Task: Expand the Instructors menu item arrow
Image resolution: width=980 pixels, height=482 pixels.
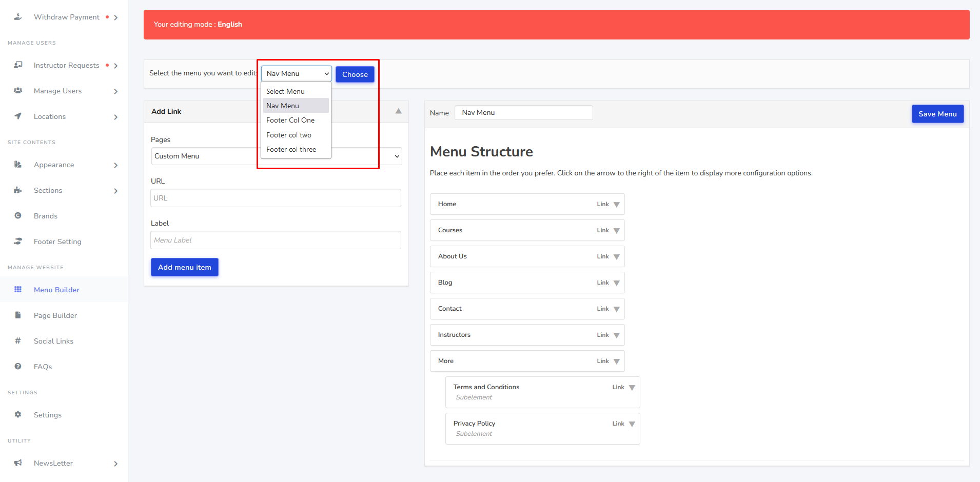Action: coord(617,335)
